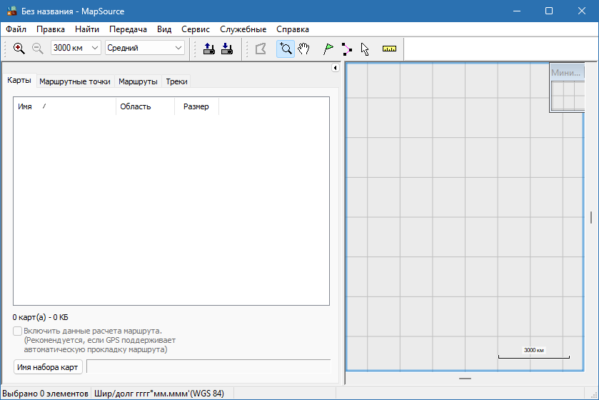
Task: Select the Waypoint flag tool
Action: point(328,49)
